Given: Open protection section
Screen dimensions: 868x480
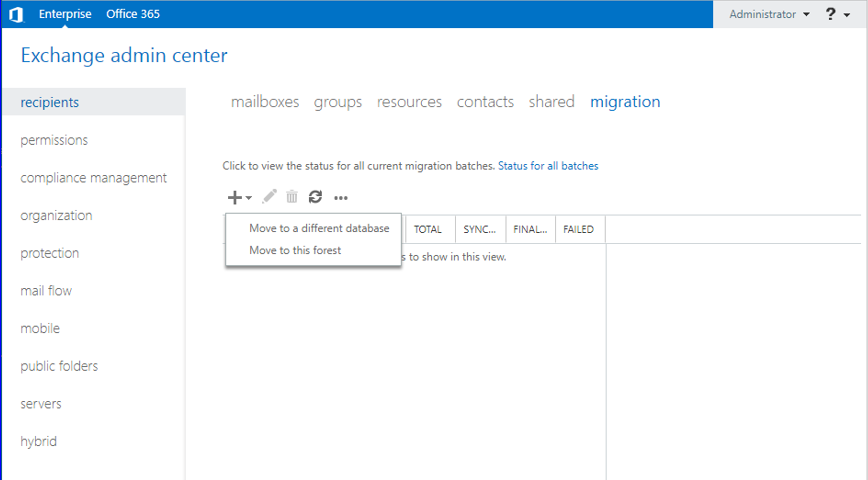Looking at the screenshot, I should 50,253.
